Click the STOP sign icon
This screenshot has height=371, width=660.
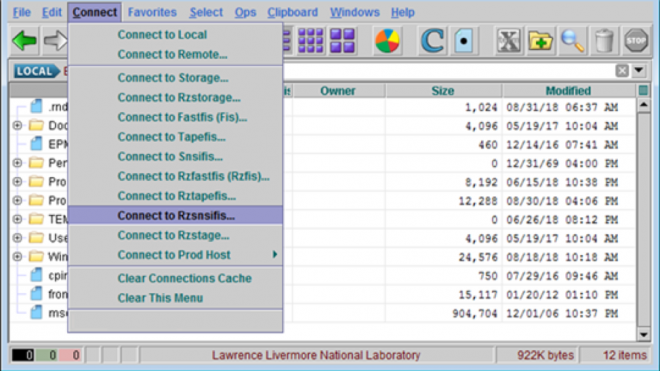[x=636, y=41]
